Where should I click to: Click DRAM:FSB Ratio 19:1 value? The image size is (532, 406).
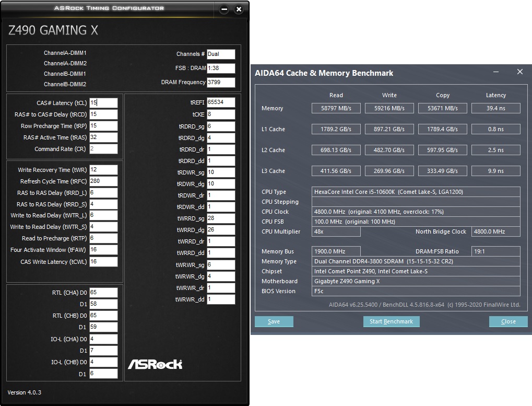click(495, 251)
